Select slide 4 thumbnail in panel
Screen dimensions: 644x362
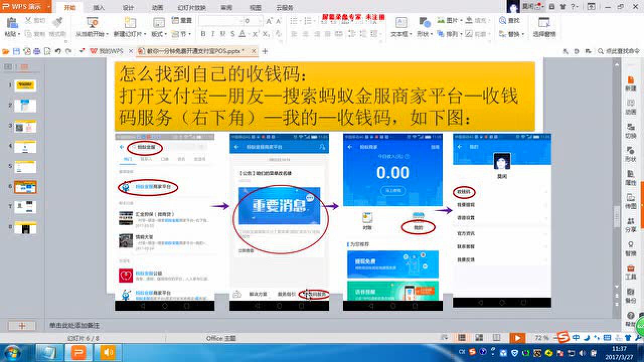pos(25,146)
